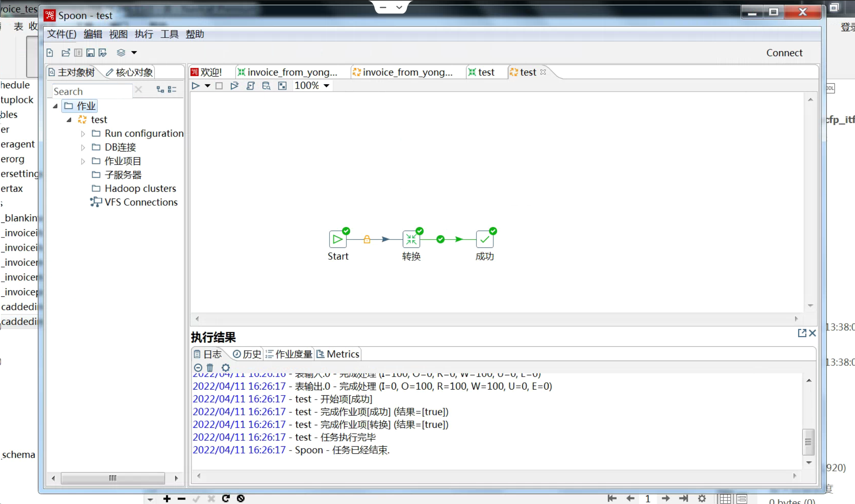This screenshot has width=855, height=504.
Task: Switch to the Metrics tab
Action: pyautogui.click(x=338, y=354)
